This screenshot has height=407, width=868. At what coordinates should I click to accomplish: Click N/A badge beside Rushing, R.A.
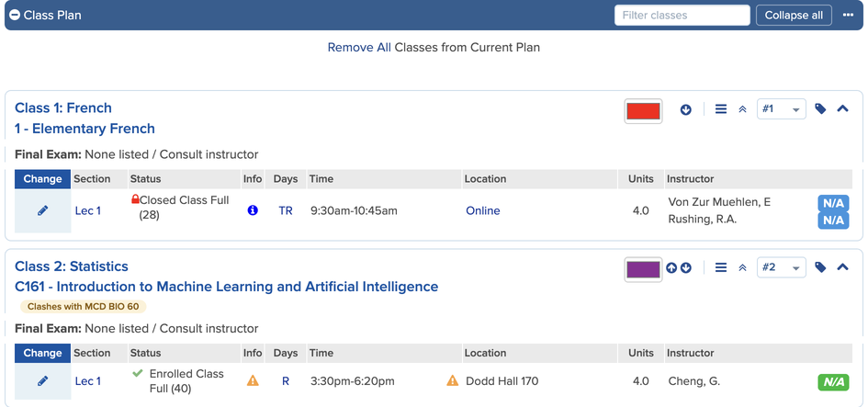pyautogui.click(x=833, y=220)
